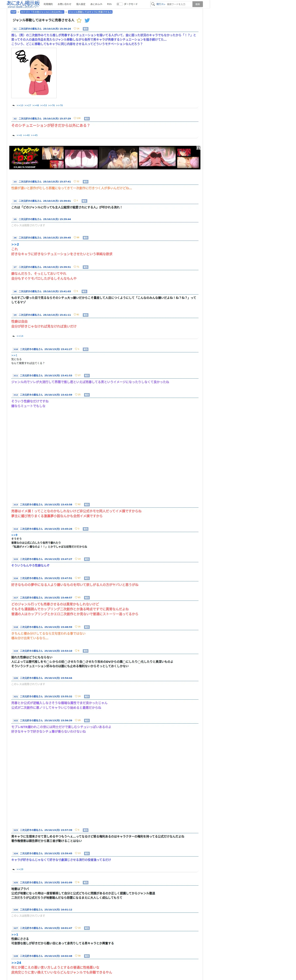Focus the 検索ワードを入力 search field
296x980 pixels.
tap(179, 4)
